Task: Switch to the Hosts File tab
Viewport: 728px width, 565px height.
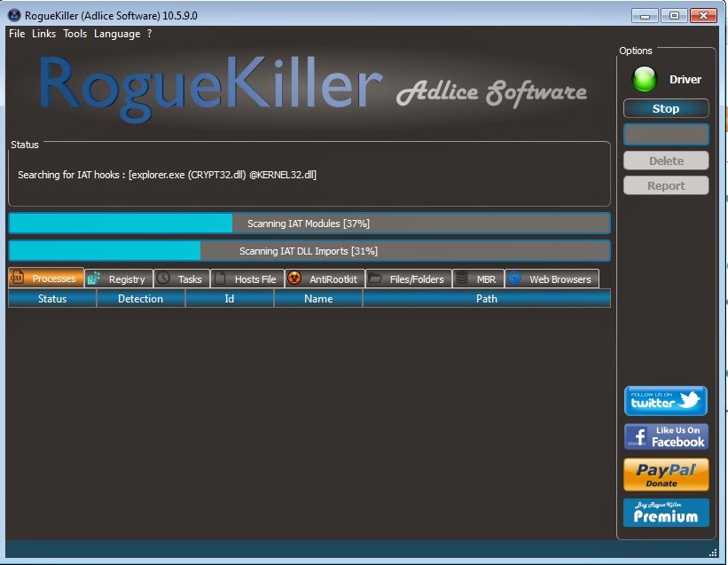Action: 247,279
